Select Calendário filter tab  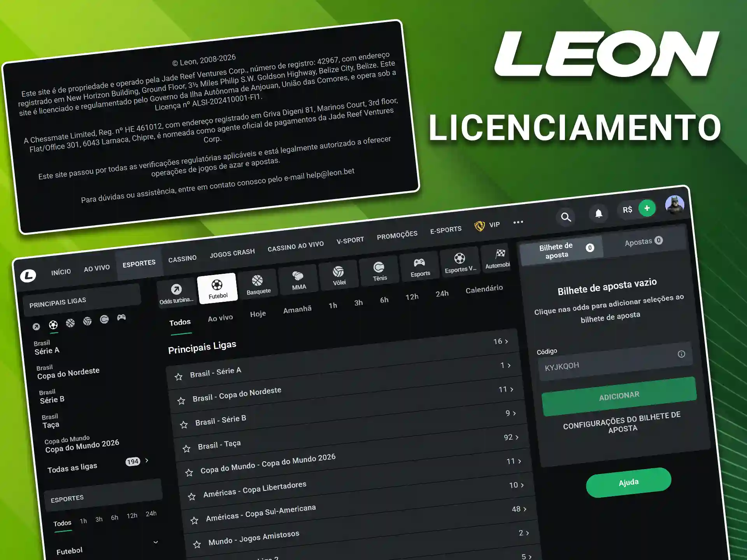pos(484,289)
